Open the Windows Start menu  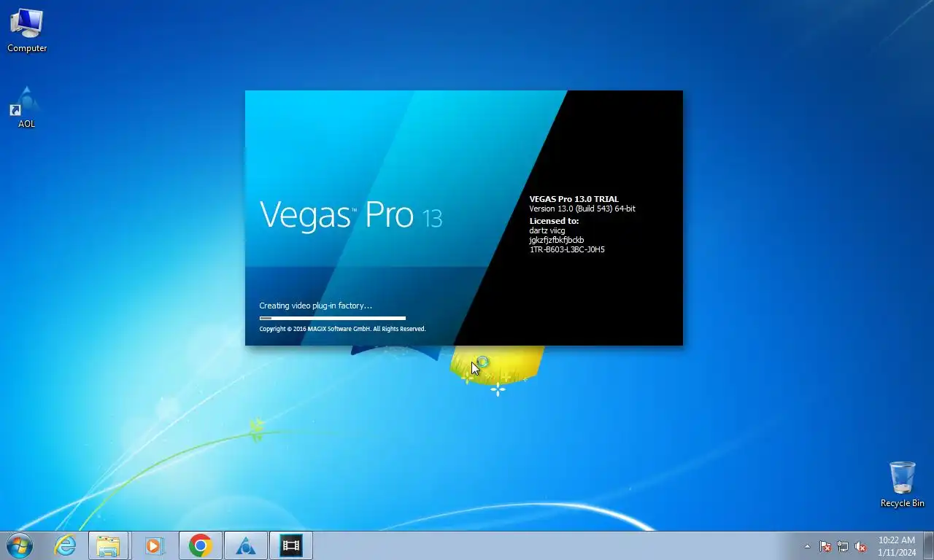click(20, 545)
